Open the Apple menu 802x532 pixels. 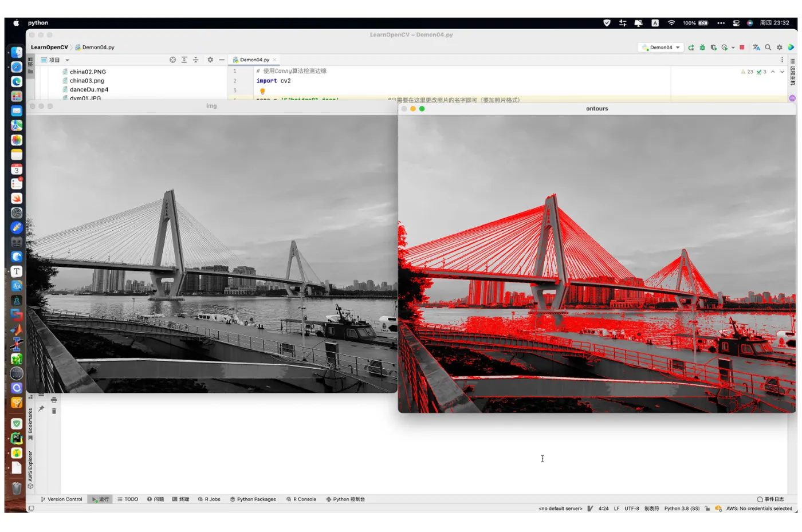click(x=16, y=23)
